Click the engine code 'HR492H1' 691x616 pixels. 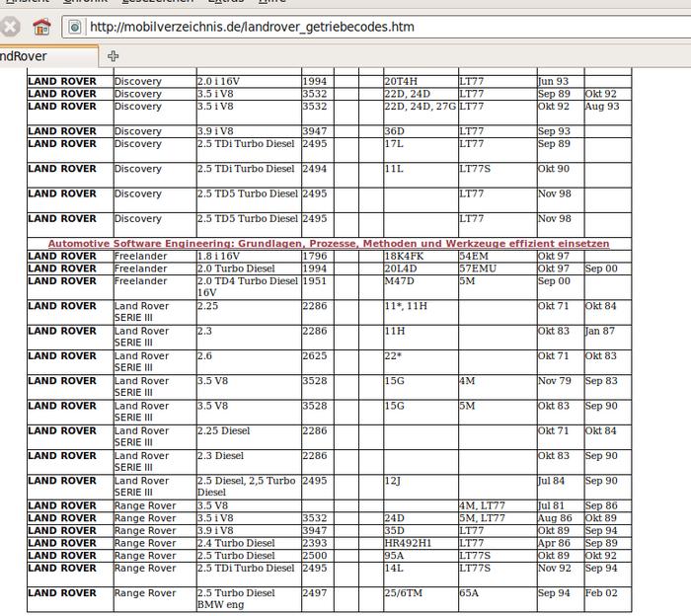(408, 543)
